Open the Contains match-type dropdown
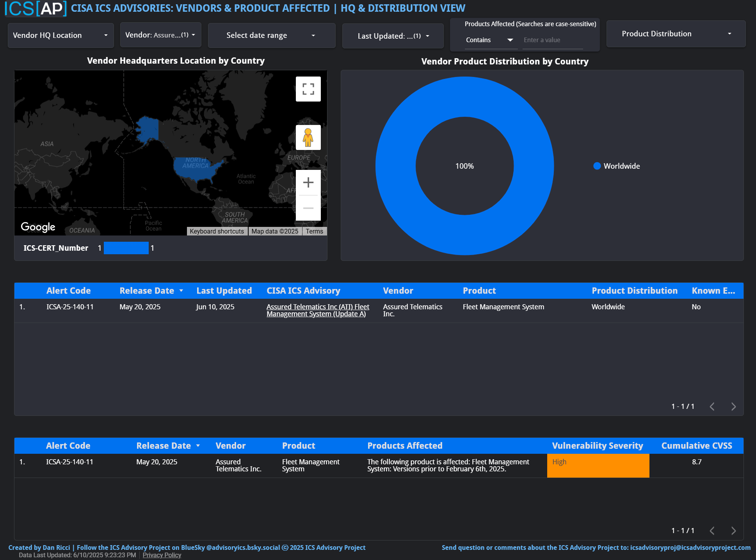756x560 pixels. [491, 40]
